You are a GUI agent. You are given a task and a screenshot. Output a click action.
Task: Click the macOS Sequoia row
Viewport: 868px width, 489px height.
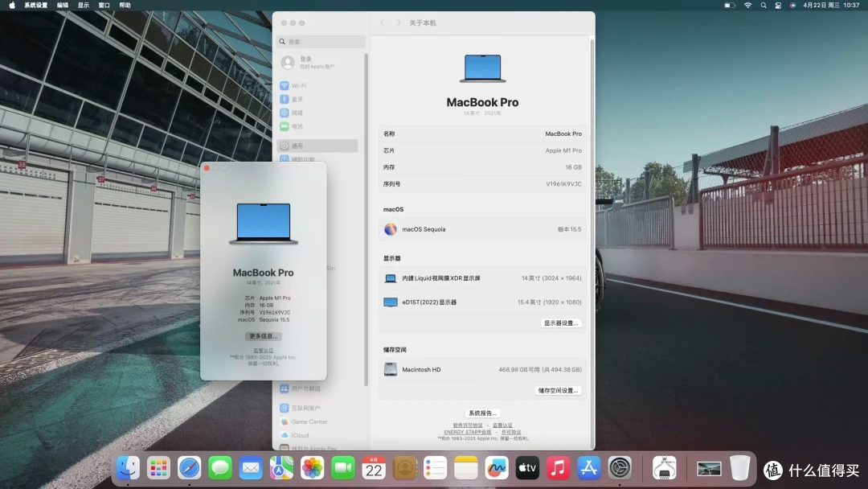coord(482,229)
